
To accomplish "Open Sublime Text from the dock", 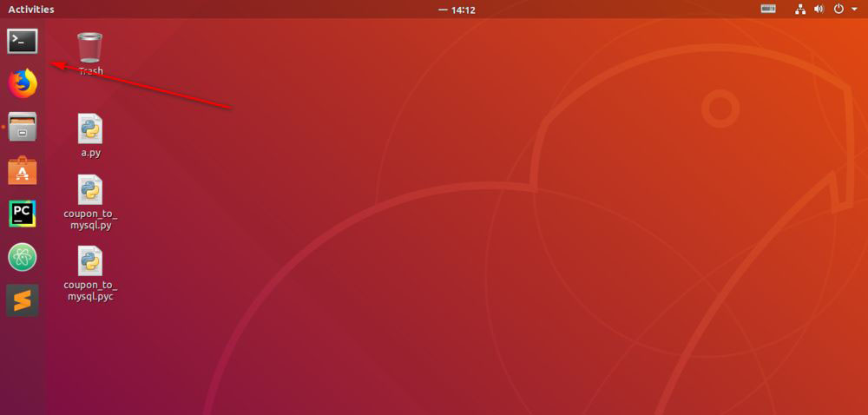I will coord(23,300).
